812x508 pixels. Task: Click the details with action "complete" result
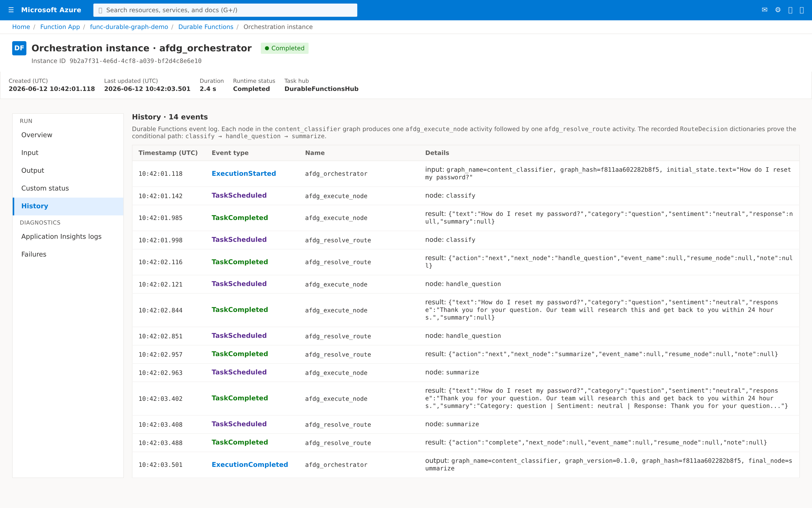[x=596, y=443]
